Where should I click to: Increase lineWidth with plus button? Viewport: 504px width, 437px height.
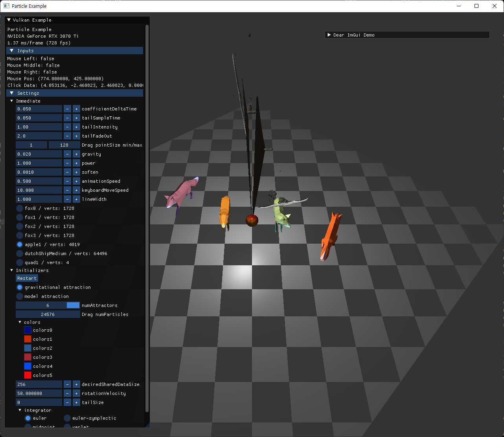coord(76,199)
